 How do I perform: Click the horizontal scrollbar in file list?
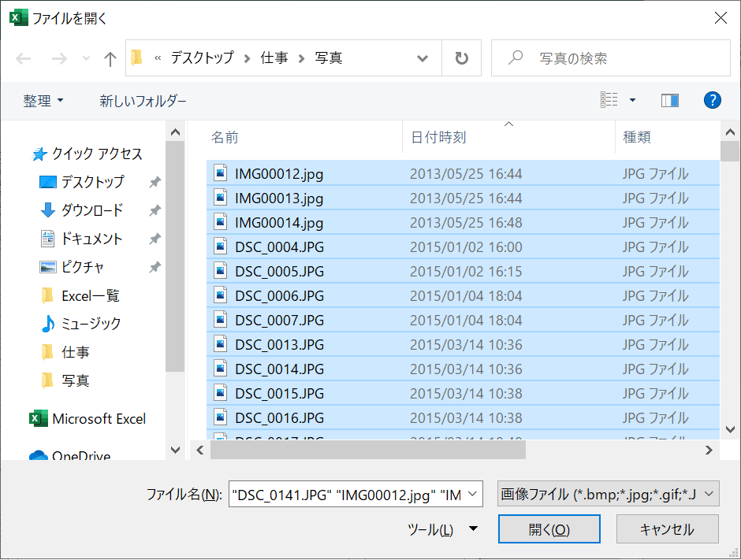point(368,450)
